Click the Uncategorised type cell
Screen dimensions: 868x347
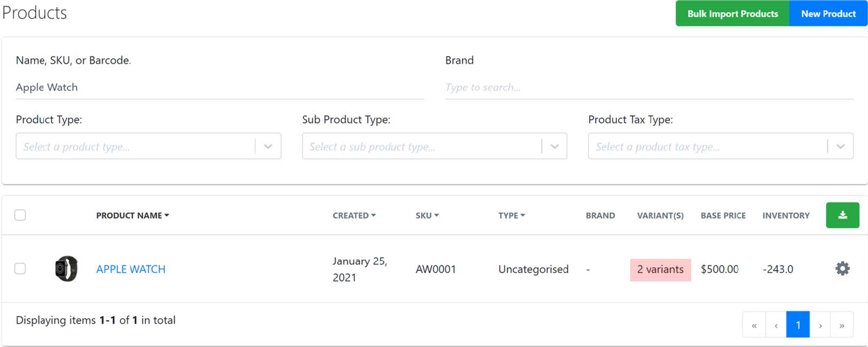pos(533,269)
